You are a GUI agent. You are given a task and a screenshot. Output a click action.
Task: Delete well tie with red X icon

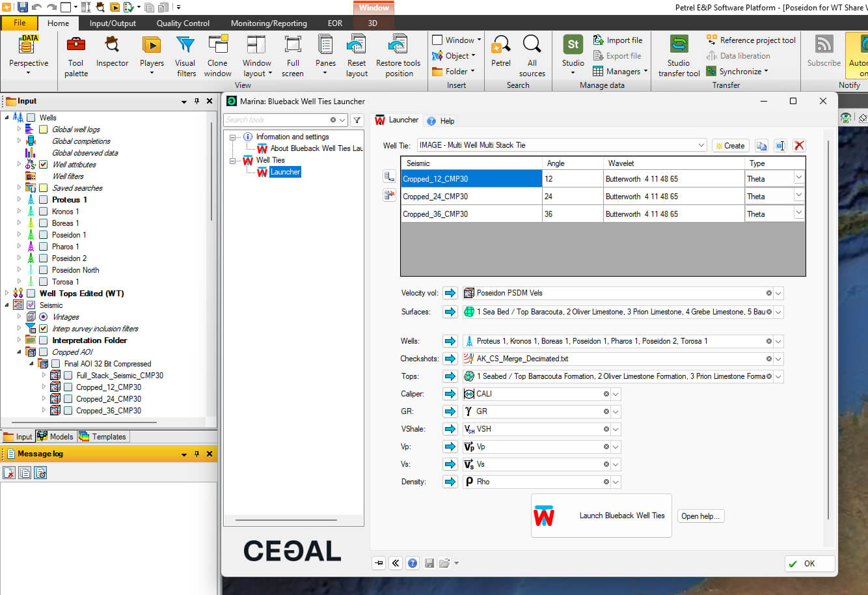(x=799, y=146)
